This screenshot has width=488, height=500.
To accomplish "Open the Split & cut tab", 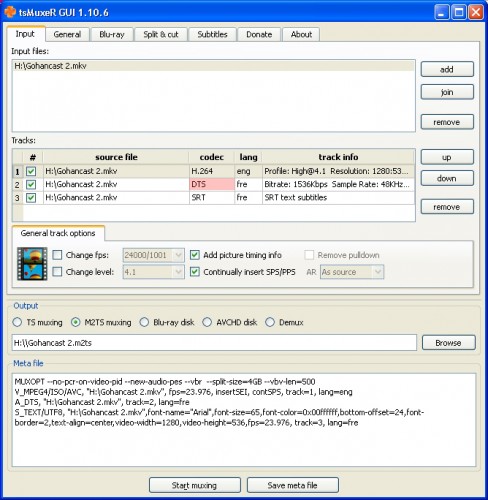I will pos(161,34).
